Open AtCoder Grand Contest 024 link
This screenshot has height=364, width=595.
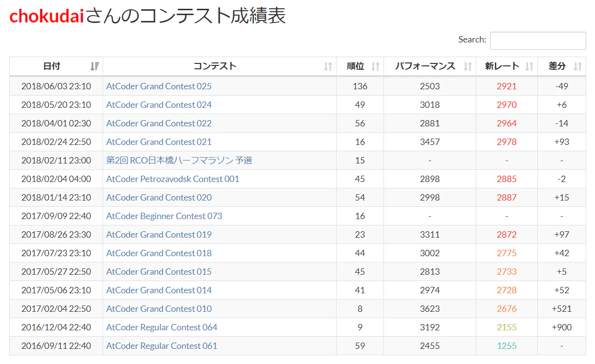(159, 105)
